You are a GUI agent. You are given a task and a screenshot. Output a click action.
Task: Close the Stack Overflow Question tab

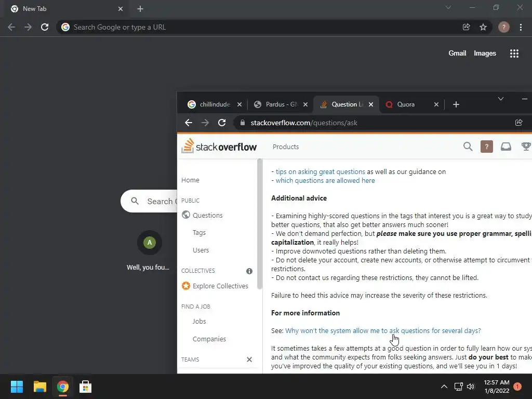(x=371, y=104)
